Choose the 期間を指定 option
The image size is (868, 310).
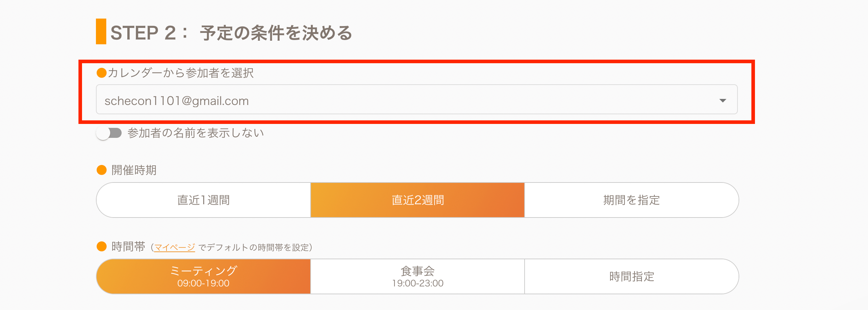point(631,200)
